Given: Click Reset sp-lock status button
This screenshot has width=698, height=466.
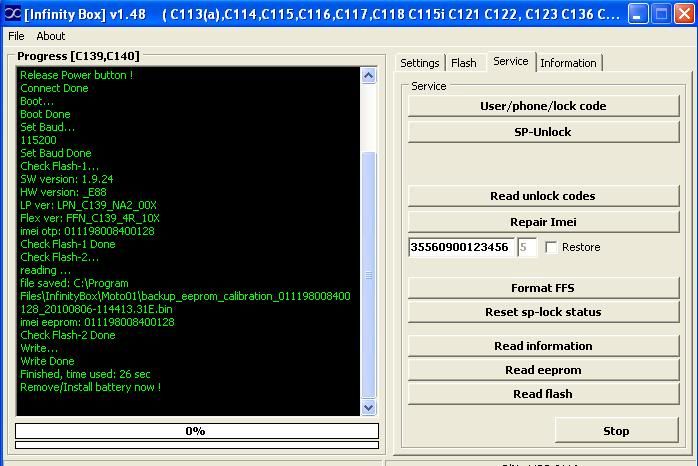Looking at the screenshot, I should [544, 312].
